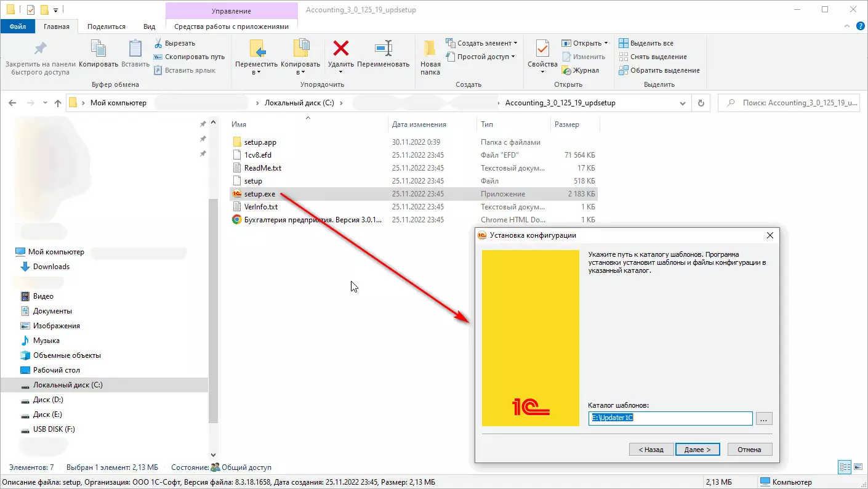Click Далее in the setup dialog
The image size is (868, 489).
tap(697, 450)
